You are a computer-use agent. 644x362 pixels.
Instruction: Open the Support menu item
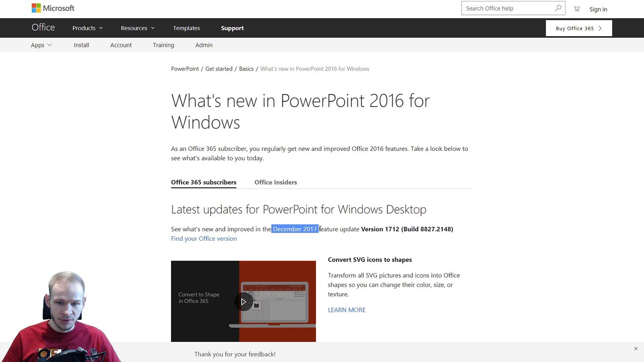point(232,28)
